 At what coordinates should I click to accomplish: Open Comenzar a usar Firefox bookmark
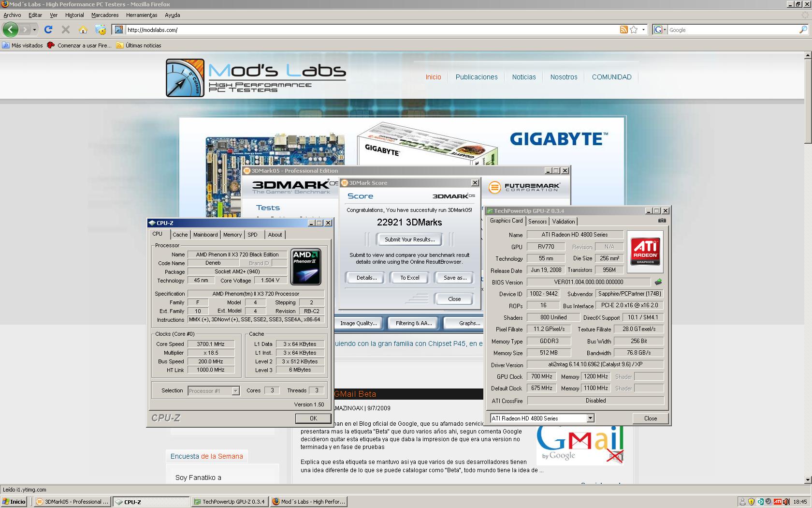tap(79, 45)
